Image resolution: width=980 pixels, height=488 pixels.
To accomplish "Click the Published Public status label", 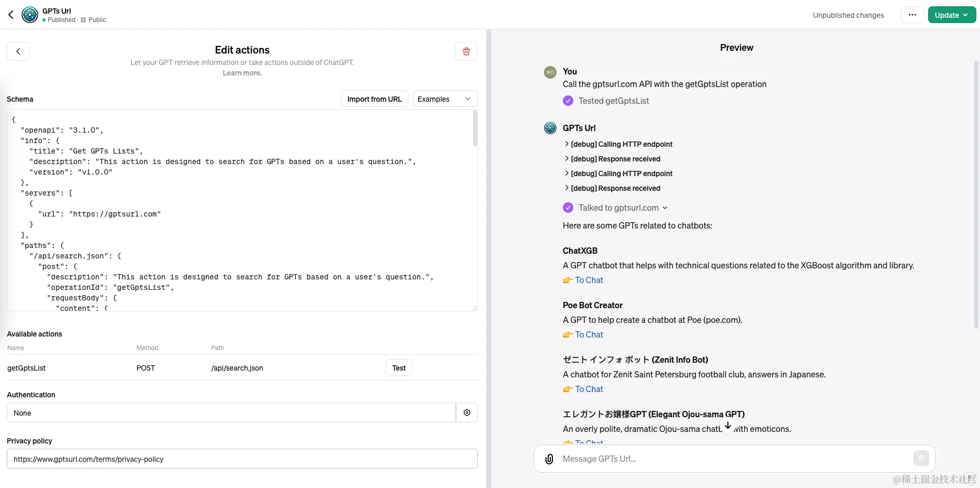I will (74, 20).
